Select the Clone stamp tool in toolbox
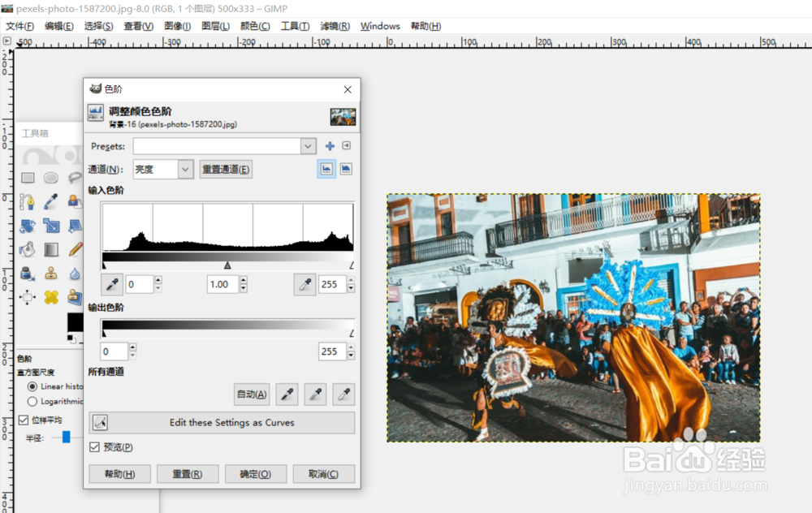This screenshot has height=513, width=812. (50, 274)
